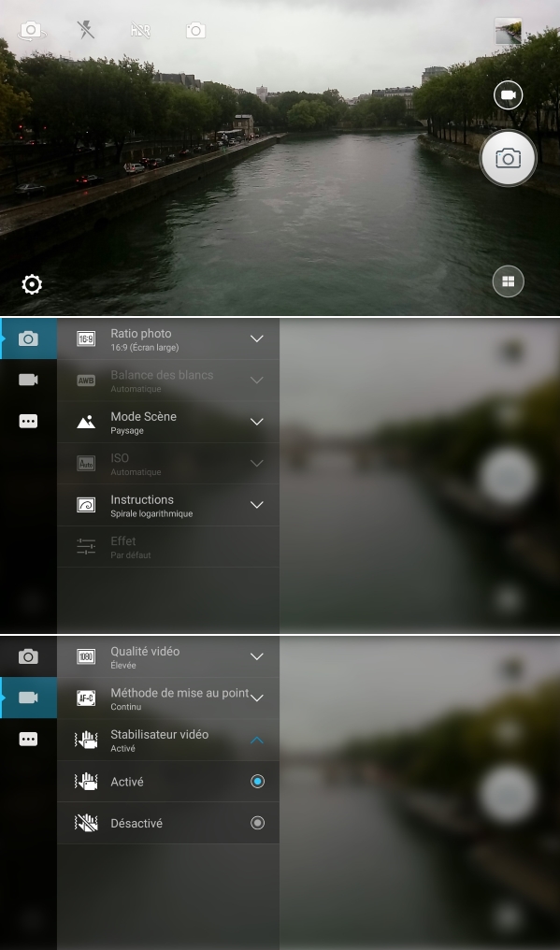Take a photo with shutter button
Image resolution: width=560 pixels, height=950 pixels.
(x=508, y=158)
